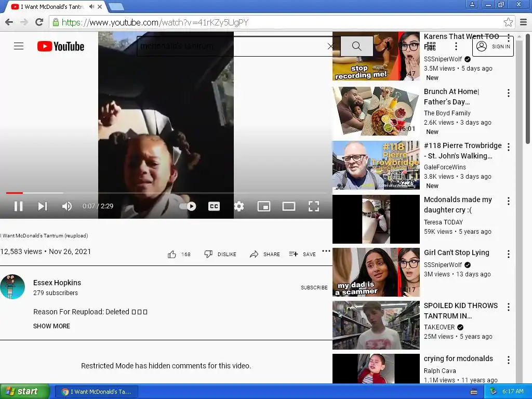Switch to theater mode
Image resolution: width=532 pixels, height=399 pixels.
coord(289,206)
